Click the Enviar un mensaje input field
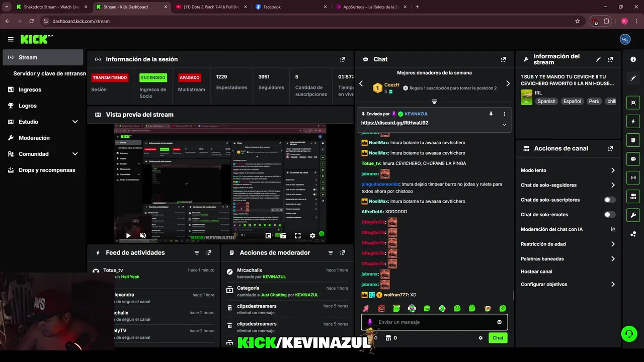The image size is (644, 362). [x=434, y=322]
